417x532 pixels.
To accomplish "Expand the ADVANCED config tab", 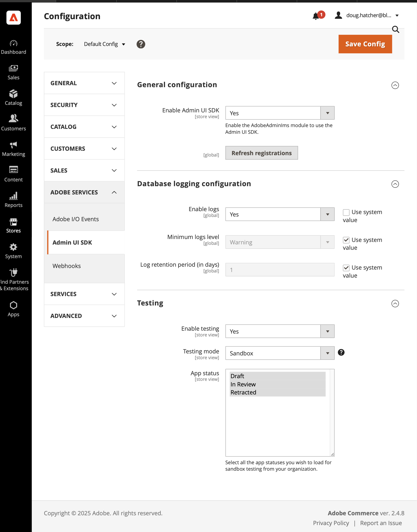I will click(x=84, y=316).
